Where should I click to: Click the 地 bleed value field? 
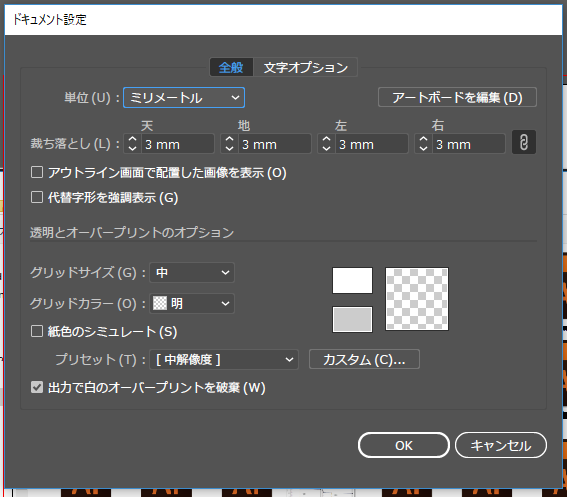pos(274,144)
